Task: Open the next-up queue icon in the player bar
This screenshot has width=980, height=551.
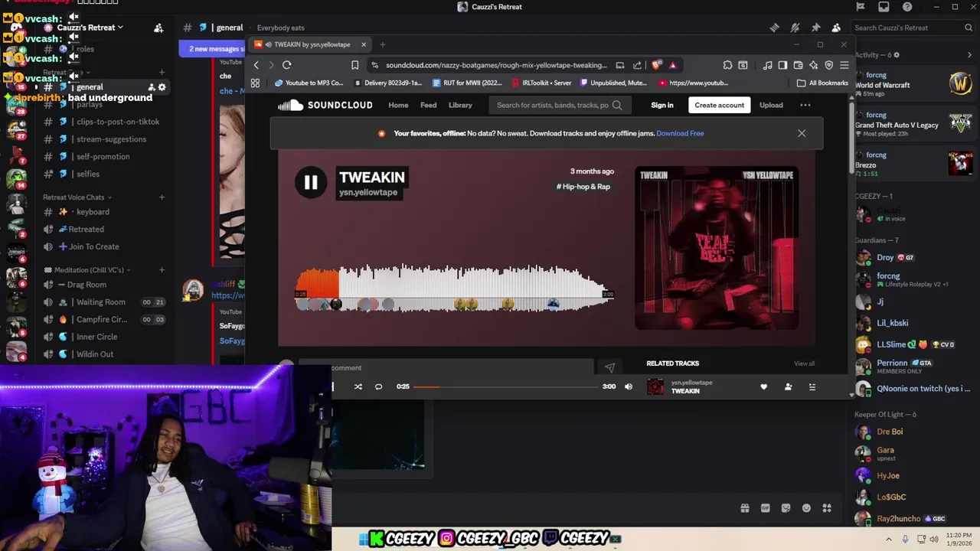Action: pyautogui.click(x=812, y=386)
